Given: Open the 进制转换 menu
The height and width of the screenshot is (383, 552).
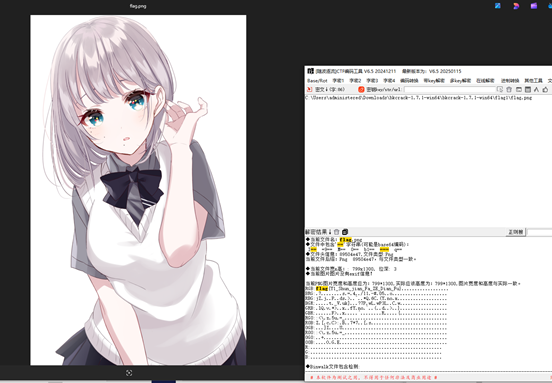Looking at the screenshot, I should tap(510, 81).
